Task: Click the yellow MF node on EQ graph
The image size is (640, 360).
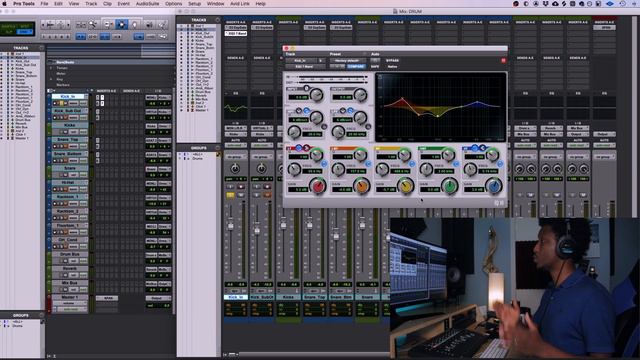Action: [x=438, y=116]
